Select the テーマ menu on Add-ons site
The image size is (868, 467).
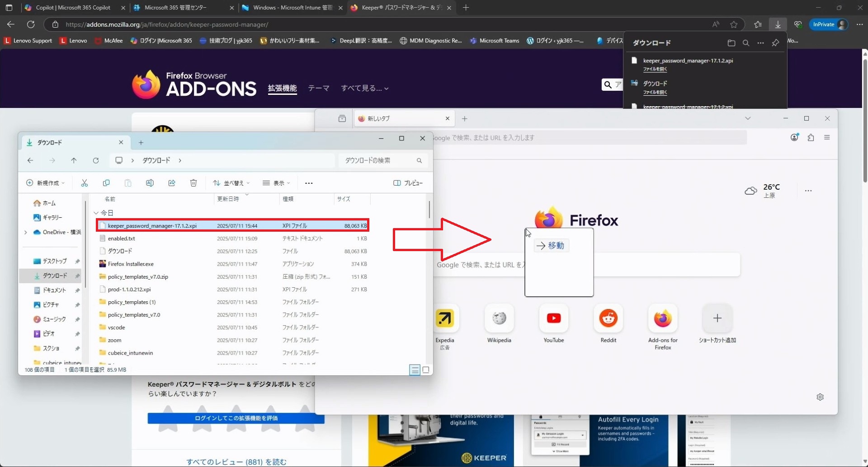click(318, 88)
